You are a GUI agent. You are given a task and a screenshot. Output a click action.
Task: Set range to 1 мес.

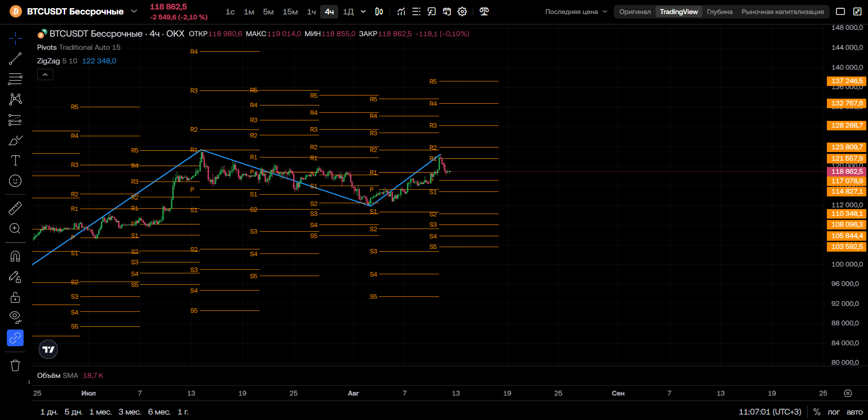pyautogui.click(x=100, y=412)
